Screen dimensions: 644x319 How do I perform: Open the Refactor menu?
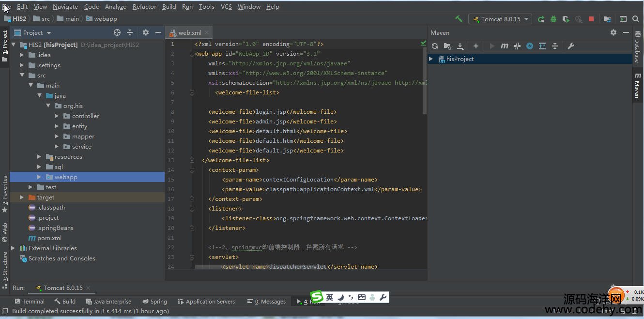(x=144, y=6)
